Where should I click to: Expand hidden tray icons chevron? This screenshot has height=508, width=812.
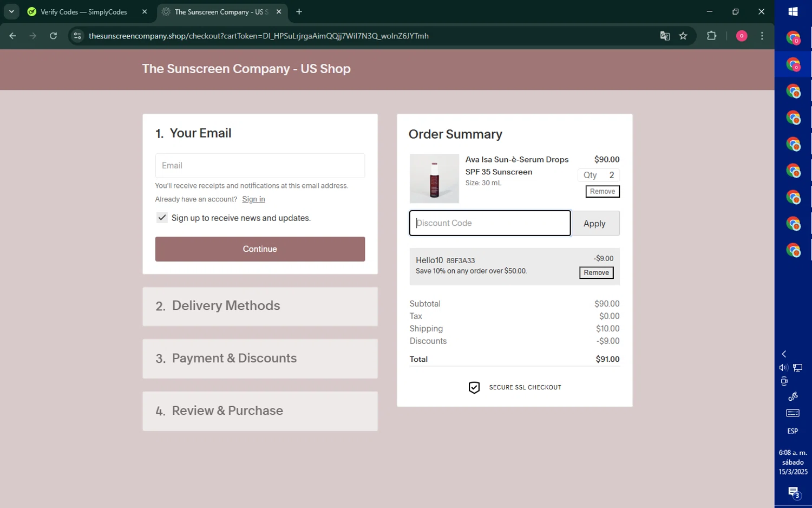click(784, 354)
